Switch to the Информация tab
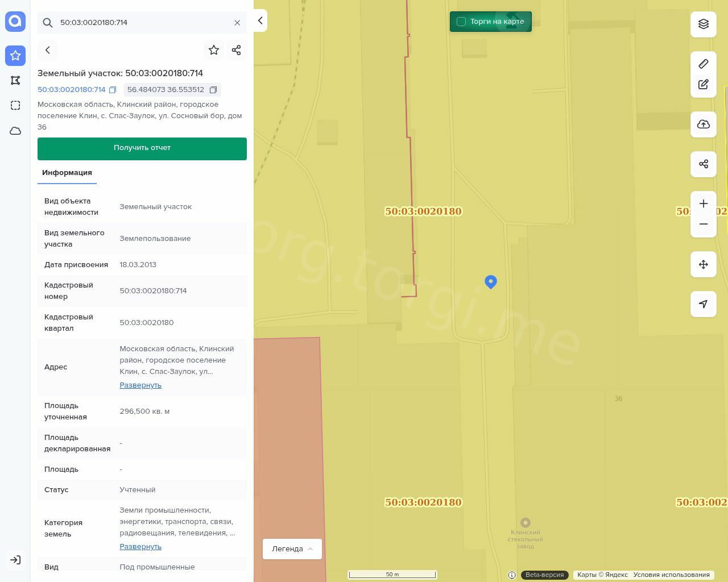The width and height of the screenshot is (728, 582). (67, 173)
